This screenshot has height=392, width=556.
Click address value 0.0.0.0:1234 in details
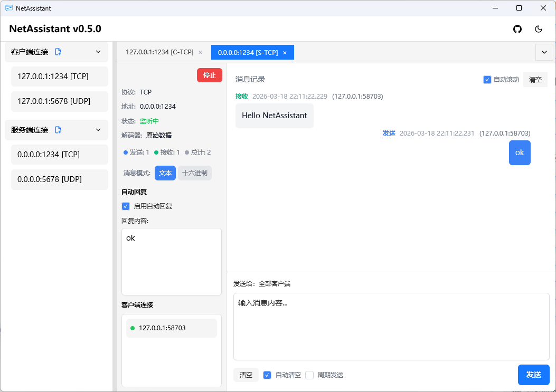(158, 107)
